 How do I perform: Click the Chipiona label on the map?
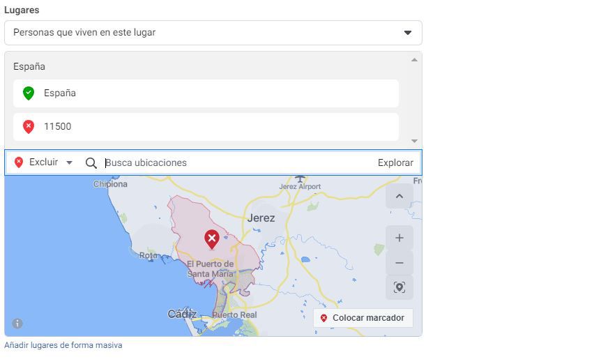[110, 184]
